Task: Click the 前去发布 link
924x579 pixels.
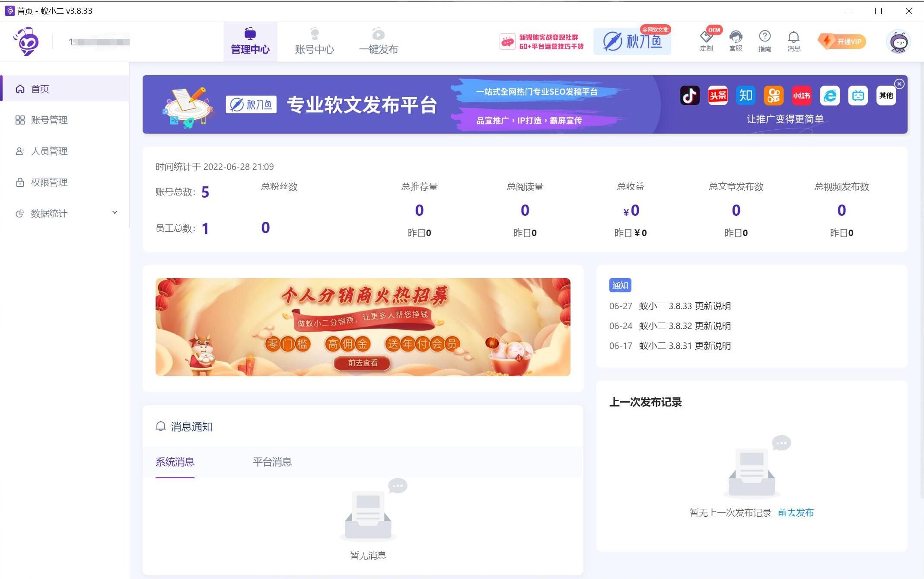Action: pos(796,513)
